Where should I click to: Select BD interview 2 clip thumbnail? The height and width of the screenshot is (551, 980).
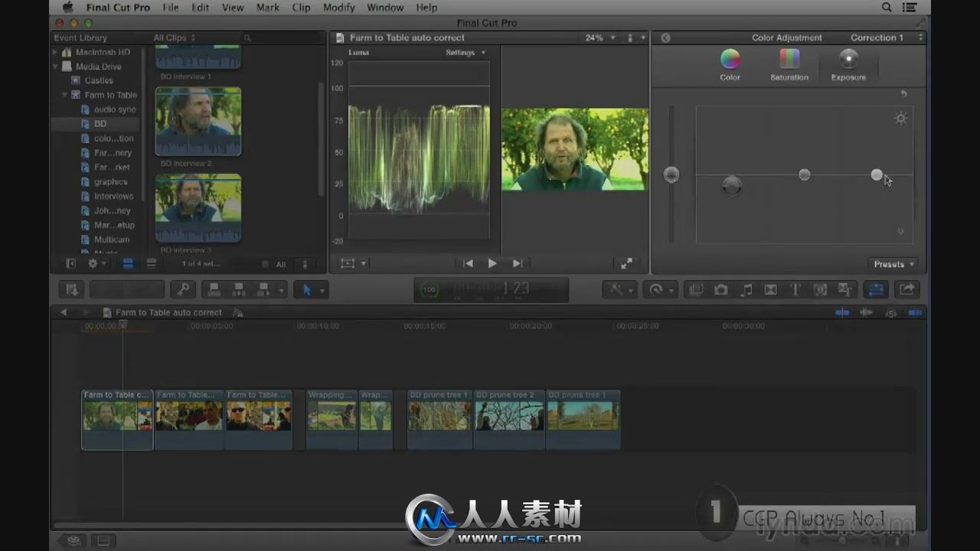pyautogui.click(x=198, y=121)
